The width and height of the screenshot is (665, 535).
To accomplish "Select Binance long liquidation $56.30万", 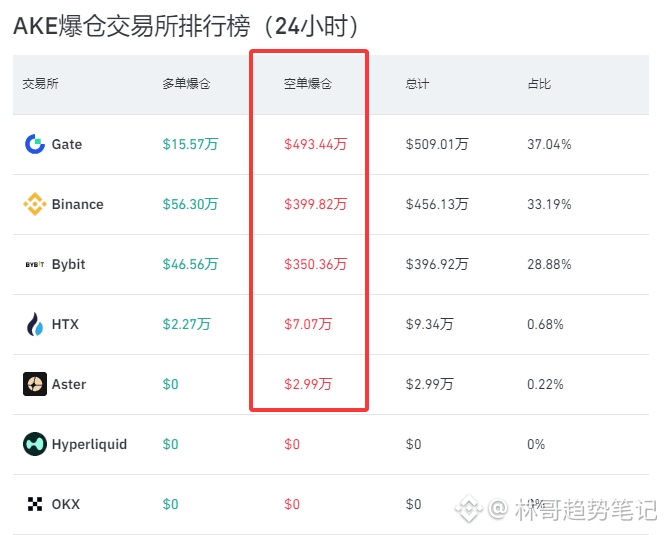I will coord(190,204).
